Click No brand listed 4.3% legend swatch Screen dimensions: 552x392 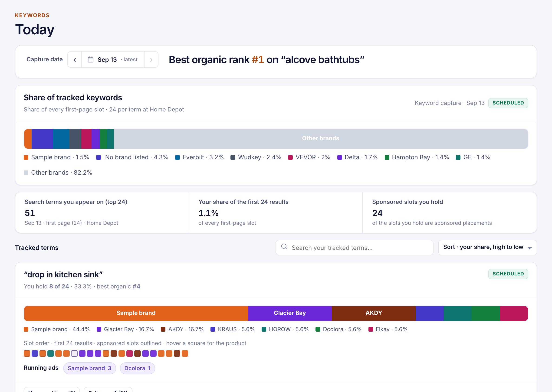click(99, 157)
